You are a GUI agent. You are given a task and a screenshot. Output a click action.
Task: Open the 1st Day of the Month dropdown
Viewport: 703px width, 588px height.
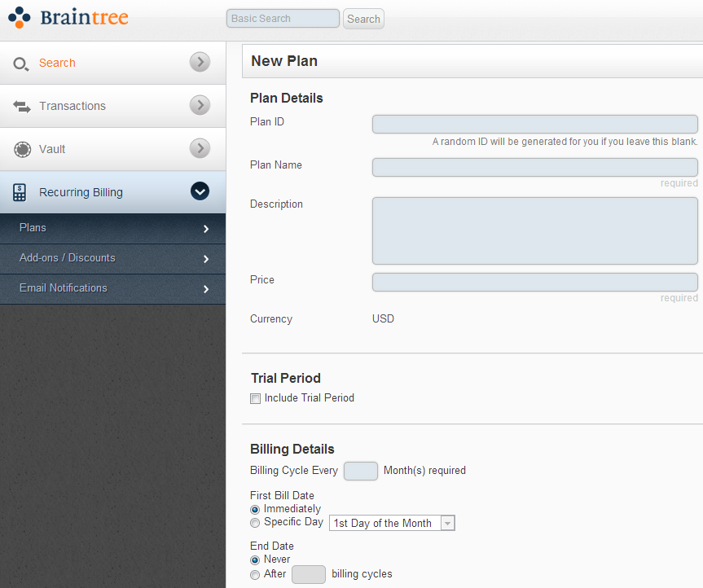[392, 523]
